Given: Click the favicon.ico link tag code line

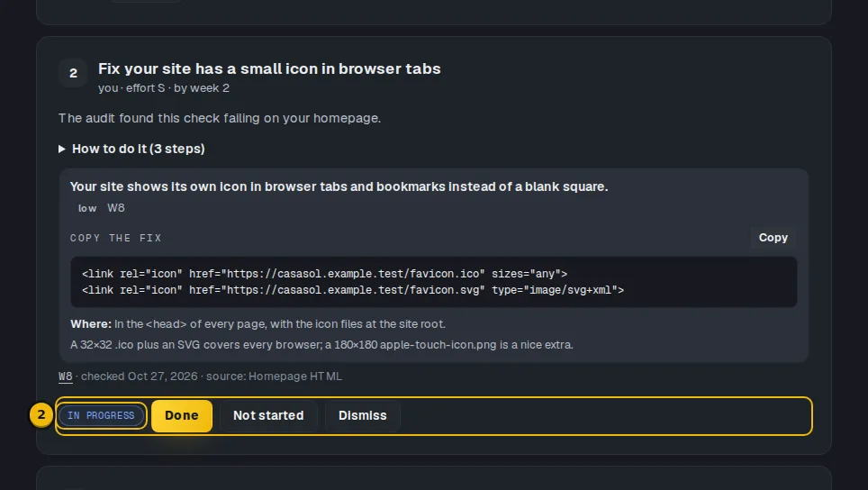Looking at the screenshot, I should coord(324,274).
